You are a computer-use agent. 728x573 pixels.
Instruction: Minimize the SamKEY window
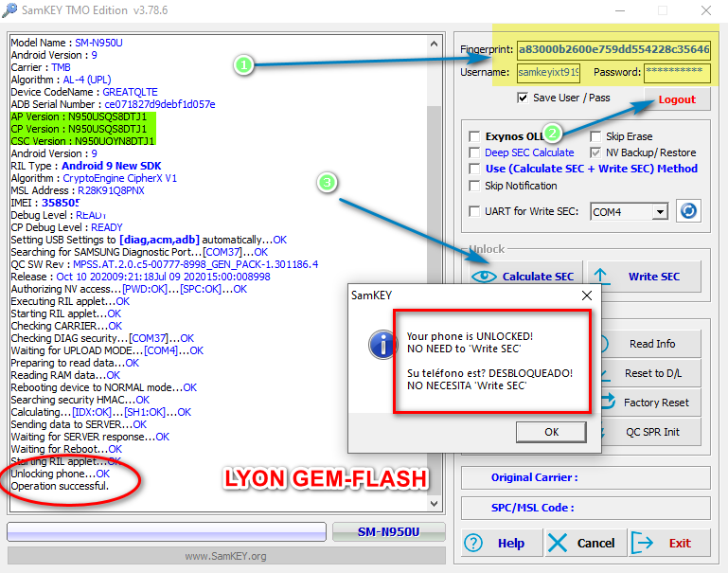620,10
